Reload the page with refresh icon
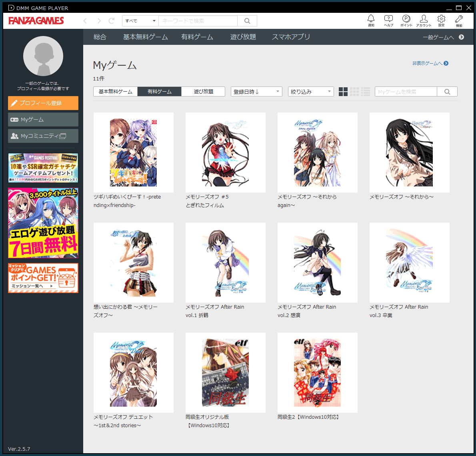476x456 pixels. point(112,21)
